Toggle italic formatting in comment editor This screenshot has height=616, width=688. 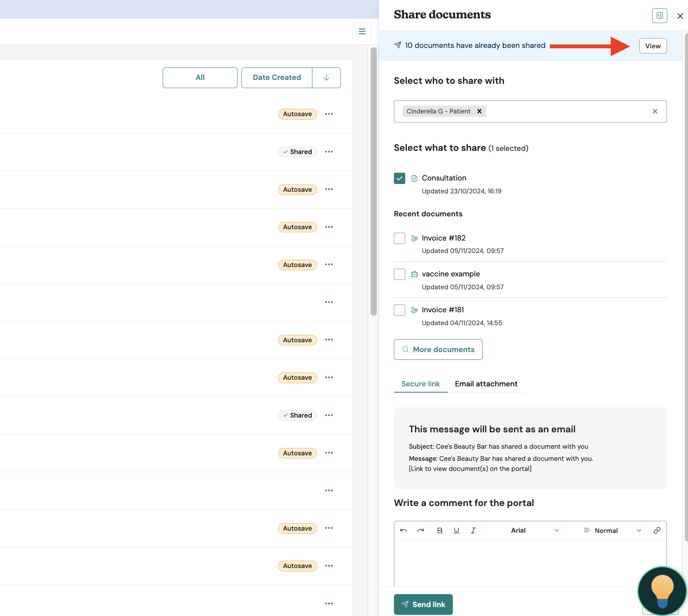tap(473, 530)
